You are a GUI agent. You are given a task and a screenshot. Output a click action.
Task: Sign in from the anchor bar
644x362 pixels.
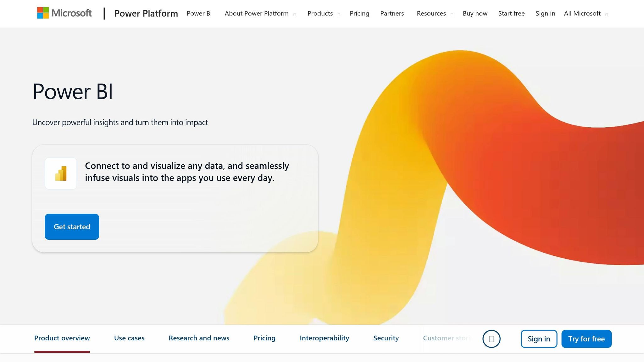coord(539,339)
